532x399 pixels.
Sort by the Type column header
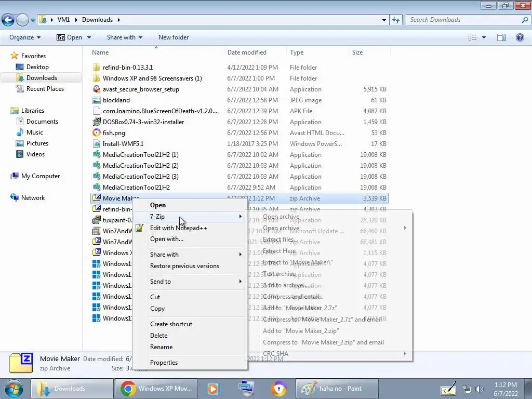pyautogui.click(x=297, y=52)
